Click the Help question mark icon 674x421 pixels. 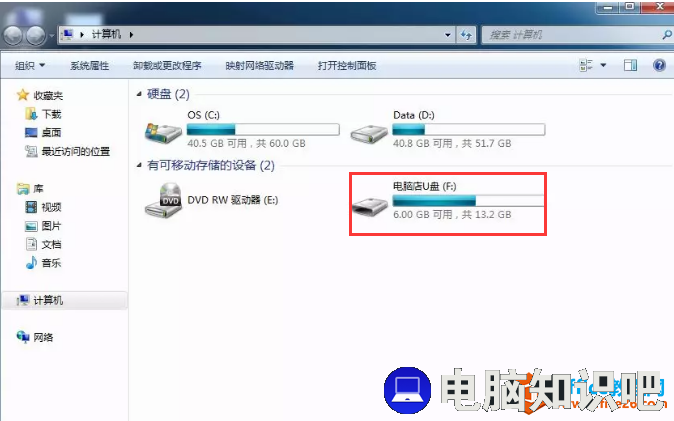659,65
